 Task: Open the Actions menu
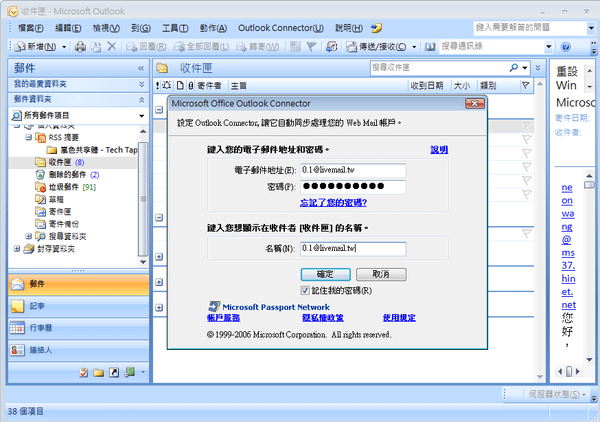click(x=213, y=28)
